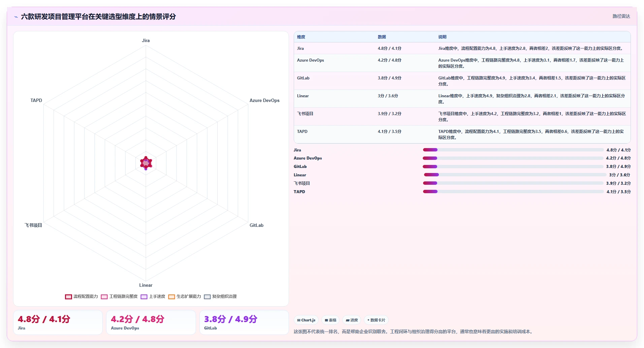
Task: Click the footnote starting 这张图不代表统一排名
Action: [x=414, y=332]
